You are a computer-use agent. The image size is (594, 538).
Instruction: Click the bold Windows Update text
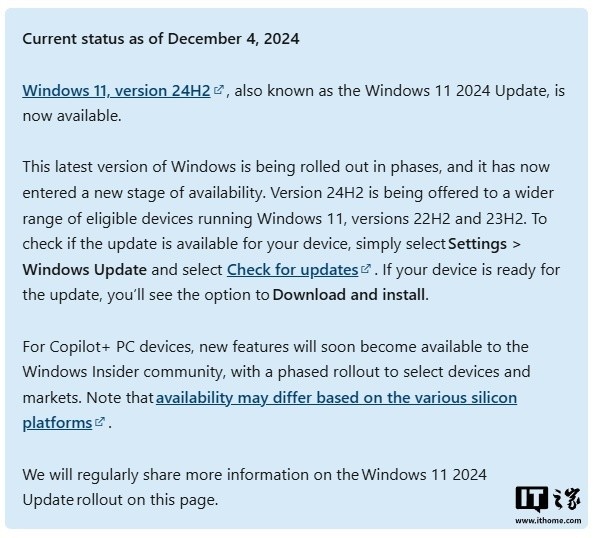[x=84, y=270]
